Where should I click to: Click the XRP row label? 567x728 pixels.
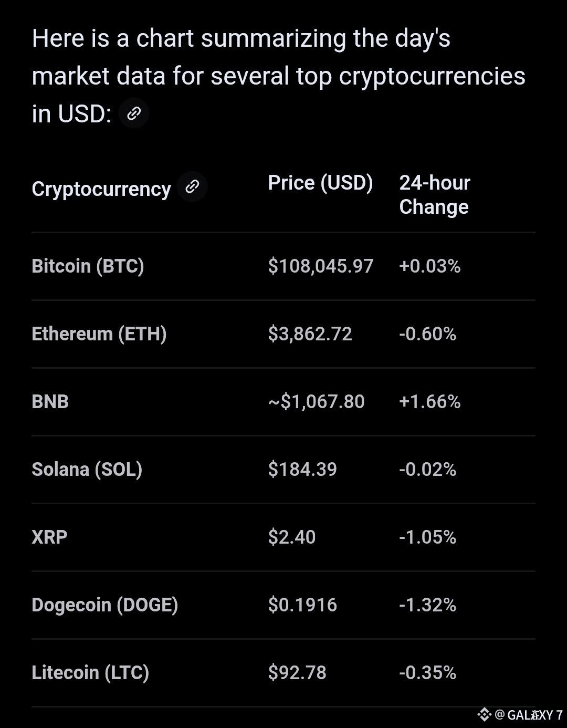coord(49,537)
